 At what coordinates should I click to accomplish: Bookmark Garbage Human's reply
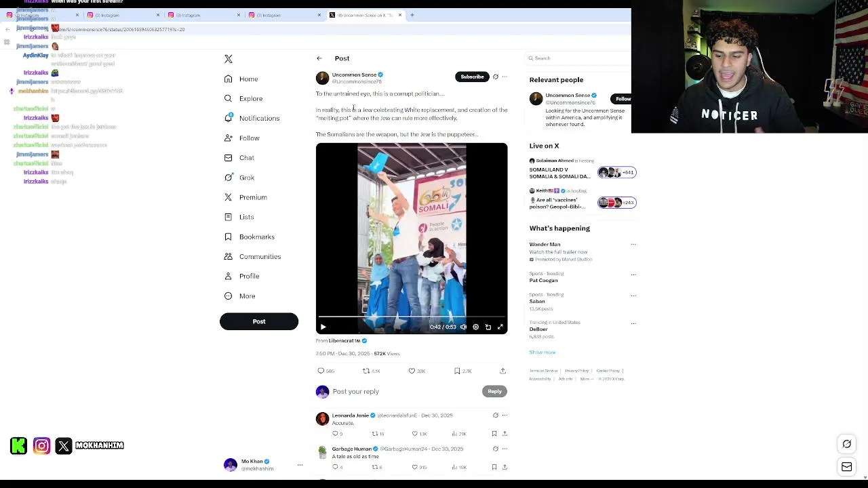[x=494, y=467]
